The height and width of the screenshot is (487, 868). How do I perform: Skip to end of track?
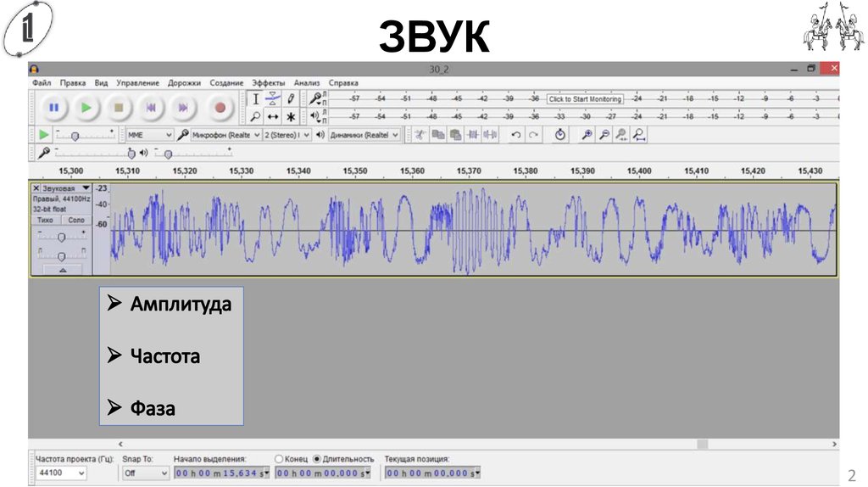(183, 108)
